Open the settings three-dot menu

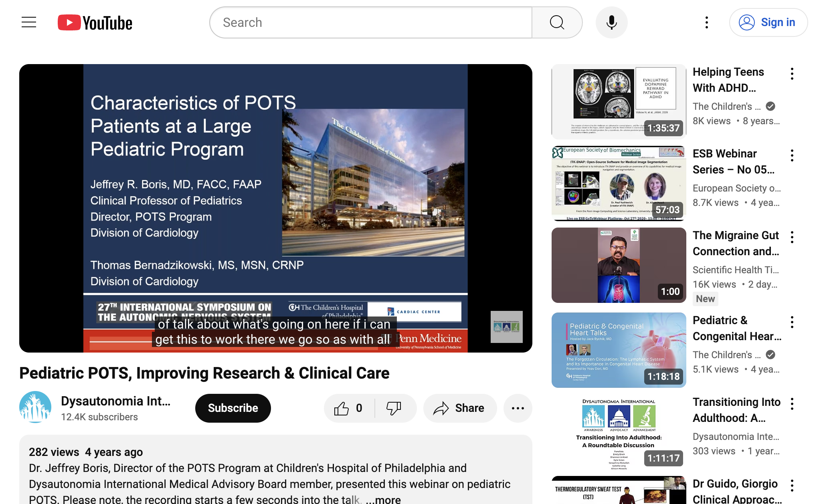click(706, 22)
